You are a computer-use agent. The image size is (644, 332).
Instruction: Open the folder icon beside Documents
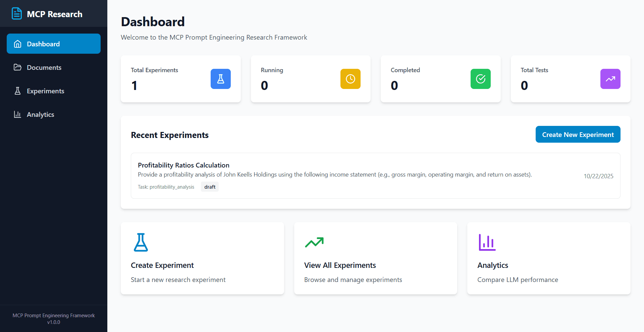click(18, 67)
